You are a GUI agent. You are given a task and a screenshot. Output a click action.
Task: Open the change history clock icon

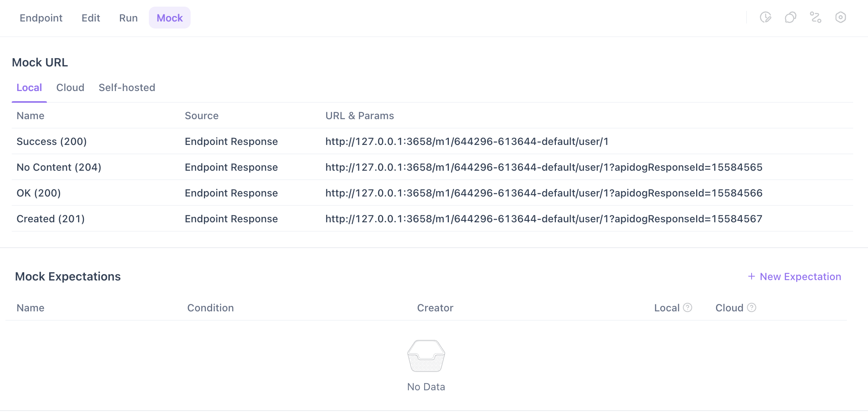click(x=765, y=18)
